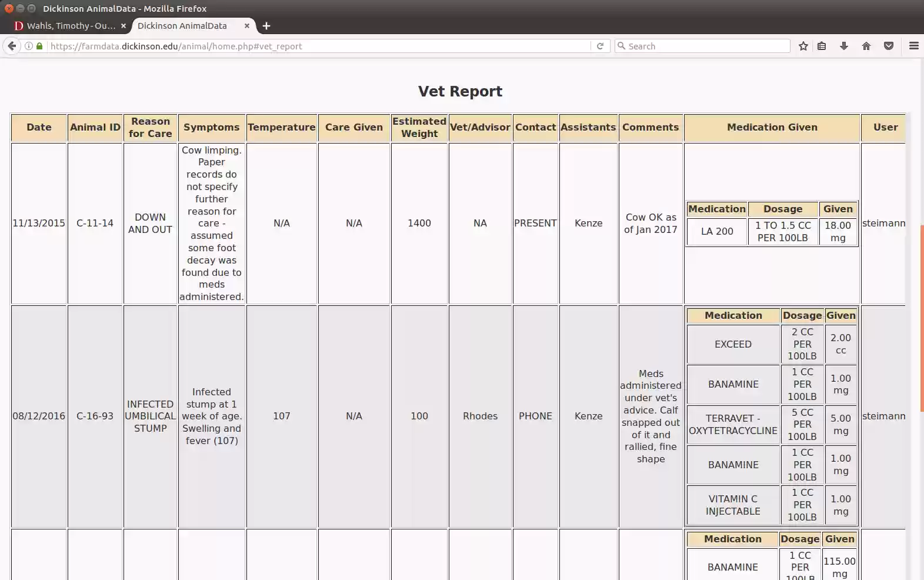
Task: Click the DOWN AND OUT reason cell
Action: [x=151, y=224]
